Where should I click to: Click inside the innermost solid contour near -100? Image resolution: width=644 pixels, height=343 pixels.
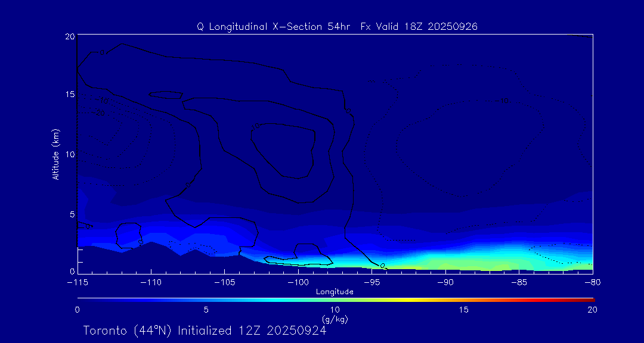[x=283, y=149]
